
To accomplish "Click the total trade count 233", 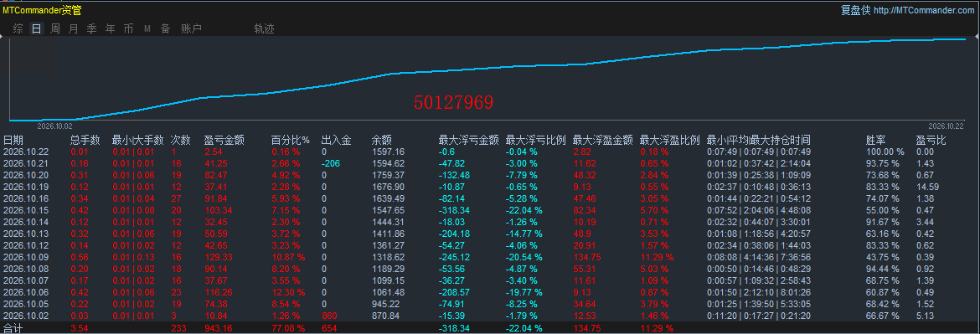I will pyautogui.click(x=178, y=328).
